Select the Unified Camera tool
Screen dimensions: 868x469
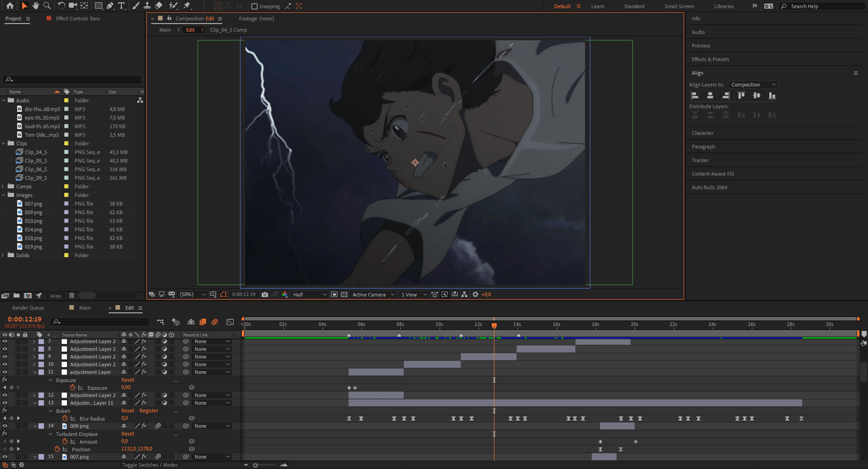coord(73,6)
